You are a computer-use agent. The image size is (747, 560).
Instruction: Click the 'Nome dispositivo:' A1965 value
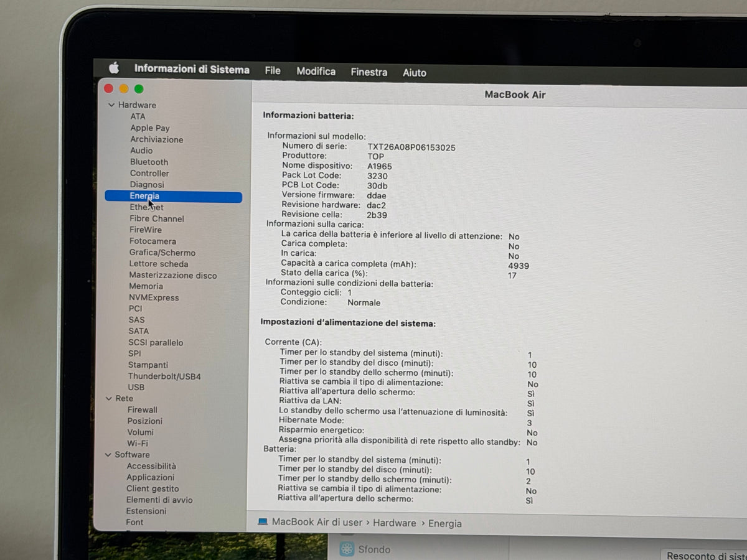tap(380, 166)
